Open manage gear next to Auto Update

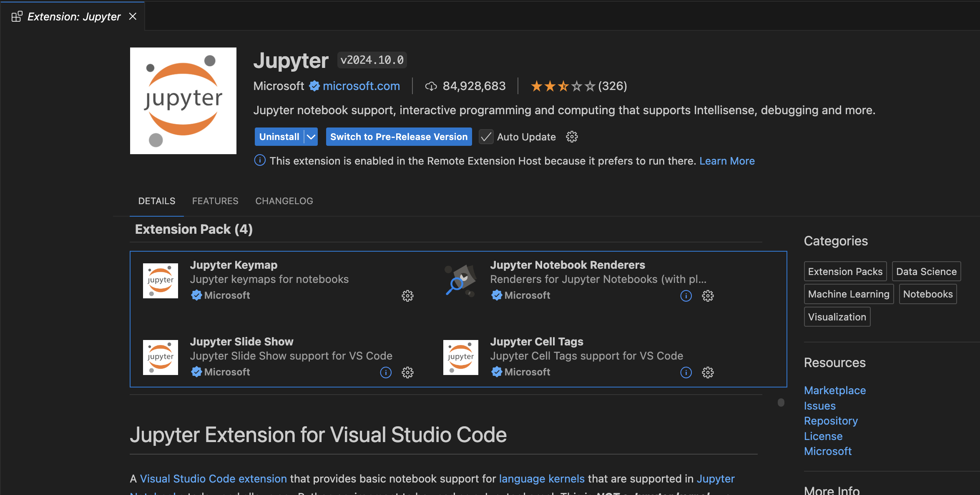pyautogui.click(x=572, y=137)
